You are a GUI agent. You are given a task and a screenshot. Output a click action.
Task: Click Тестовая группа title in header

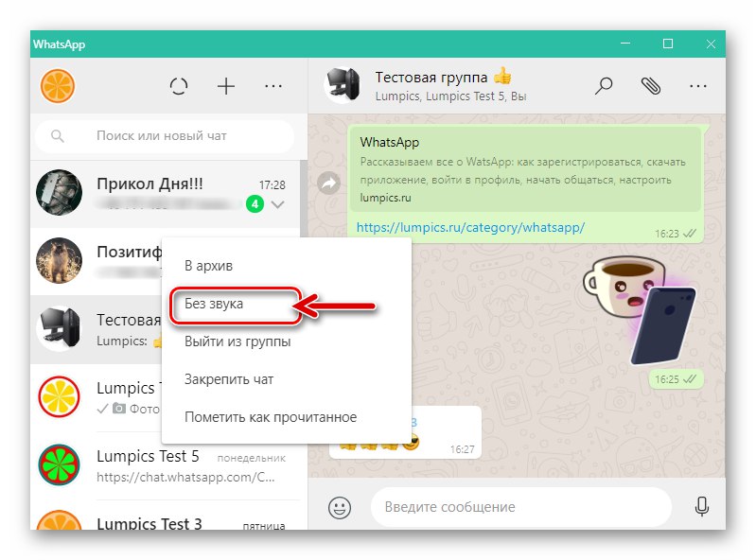(431, 78)
